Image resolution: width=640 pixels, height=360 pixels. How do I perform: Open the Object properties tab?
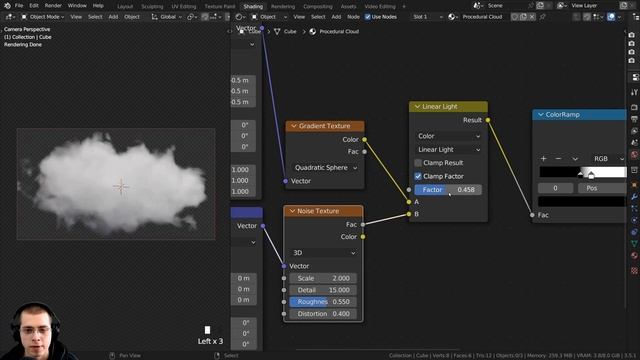pyautogui.click(x=634, y=184)
